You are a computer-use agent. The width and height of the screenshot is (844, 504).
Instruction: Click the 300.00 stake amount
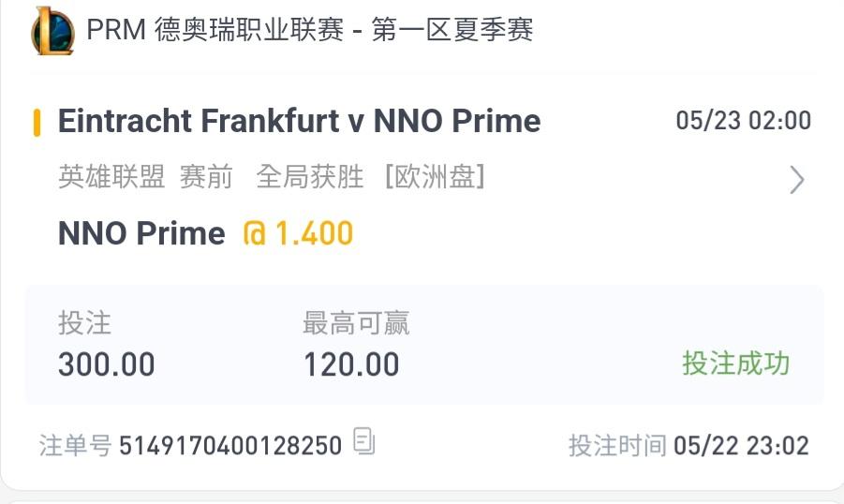(107, 364)
